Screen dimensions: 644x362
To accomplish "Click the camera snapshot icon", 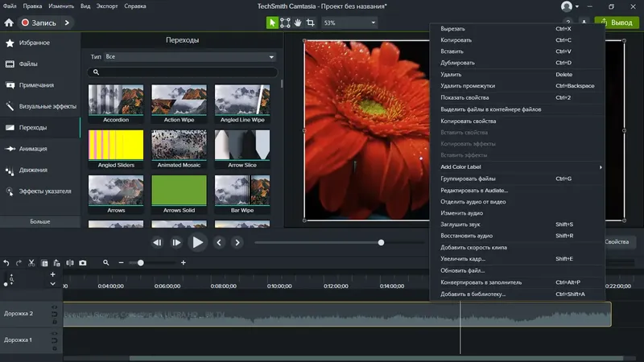I will click(82, 262).
